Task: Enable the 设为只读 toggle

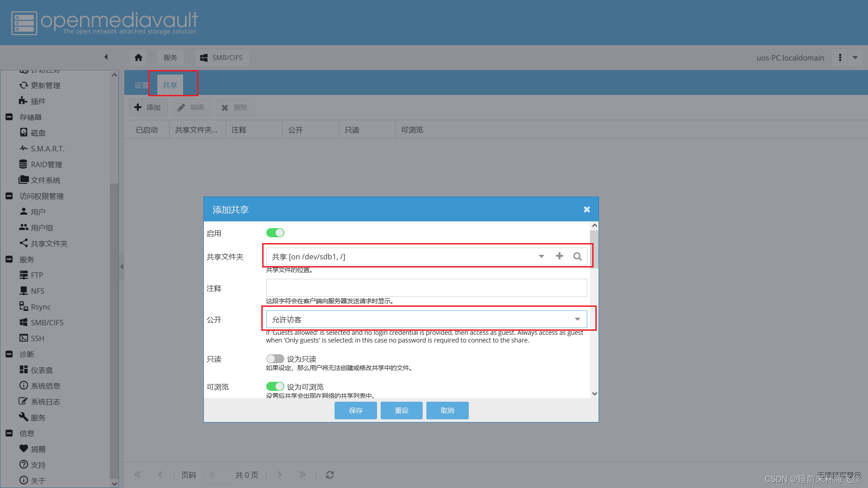Action: (275, 359)
